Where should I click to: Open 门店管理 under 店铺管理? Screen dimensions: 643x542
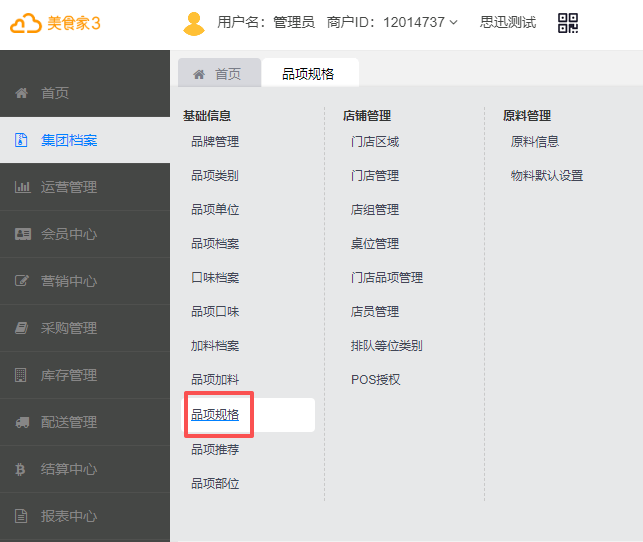pyautogui.click(x=375, y=176)
